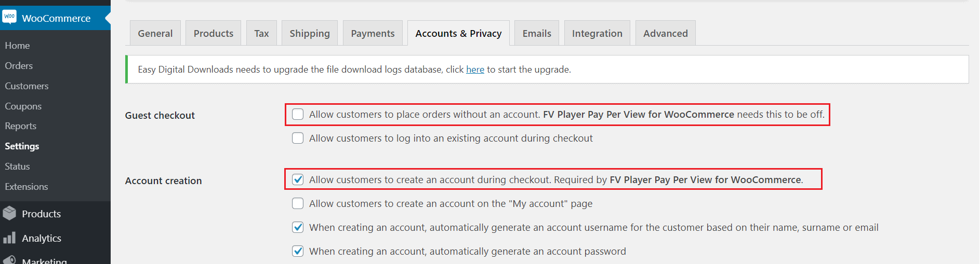Image resolution: width=980 pixels, height=264 pixels.
Task: Click the Marketing megaphone icon
Action: pyautogui.click(x=9, y=260)
